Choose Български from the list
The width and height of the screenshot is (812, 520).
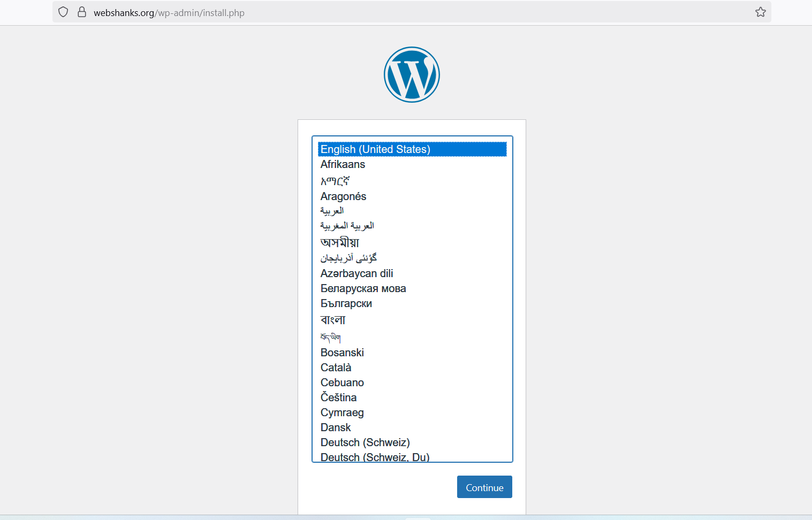(412, 303)
